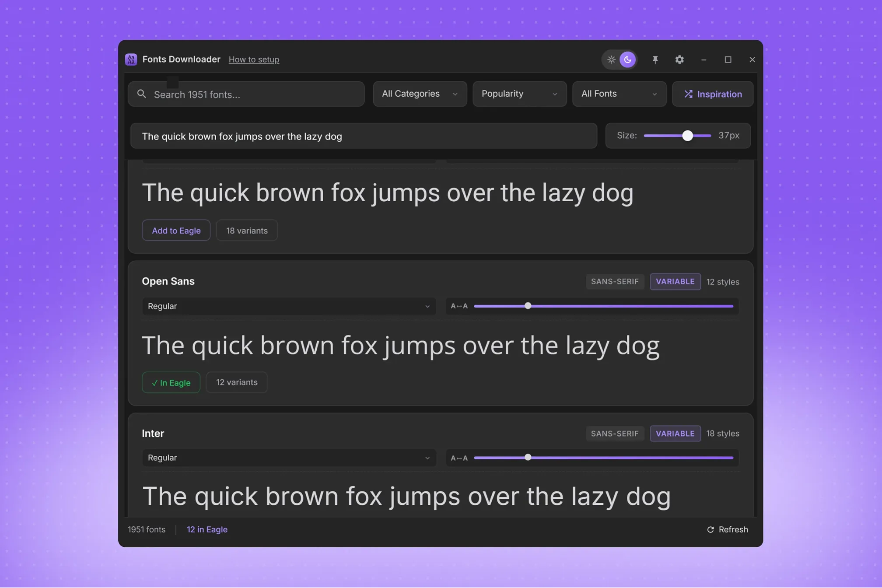
Task: Click the Inter VARIABLE badge
Action: click(675, 434)
